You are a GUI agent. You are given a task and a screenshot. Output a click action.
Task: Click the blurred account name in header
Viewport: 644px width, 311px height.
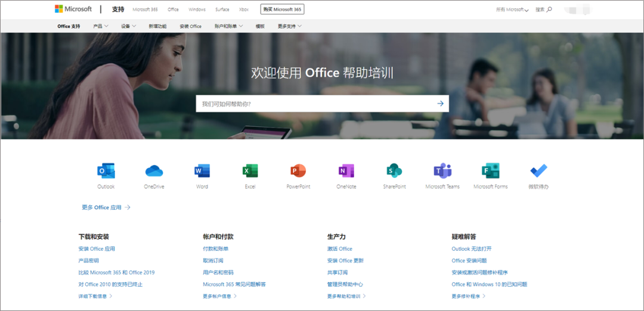tap(577, 9)
